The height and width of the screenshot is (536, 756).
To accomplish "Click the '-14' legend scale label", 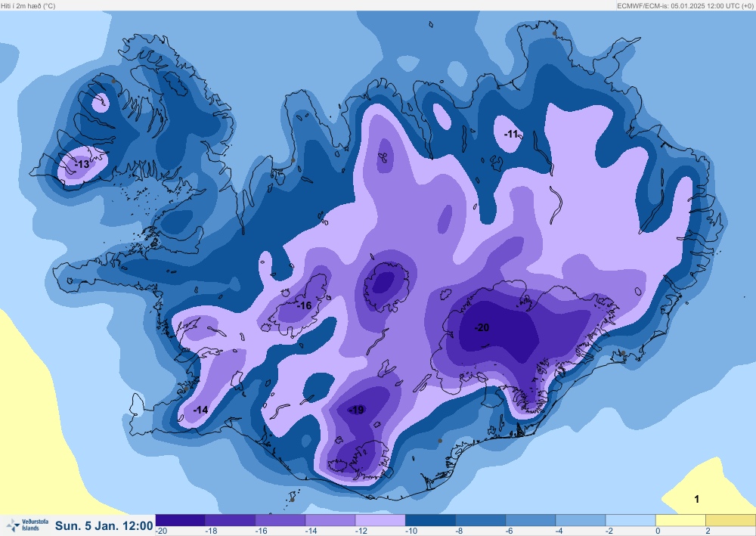I will (311, 531).
